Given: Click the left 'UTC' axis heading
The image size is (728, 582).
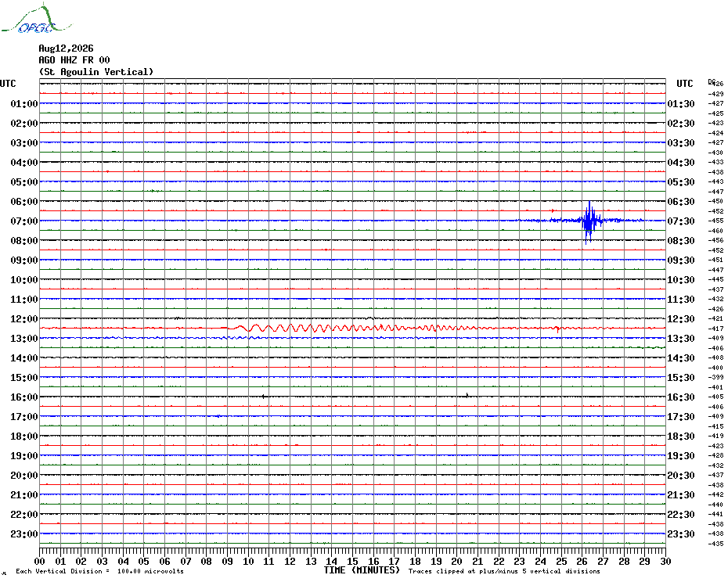Looking at the screenshot, I should (8, 84).
